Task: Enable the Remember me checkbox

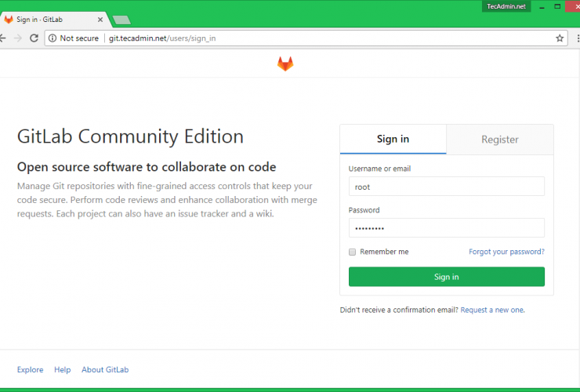Action: click(353, 252)
